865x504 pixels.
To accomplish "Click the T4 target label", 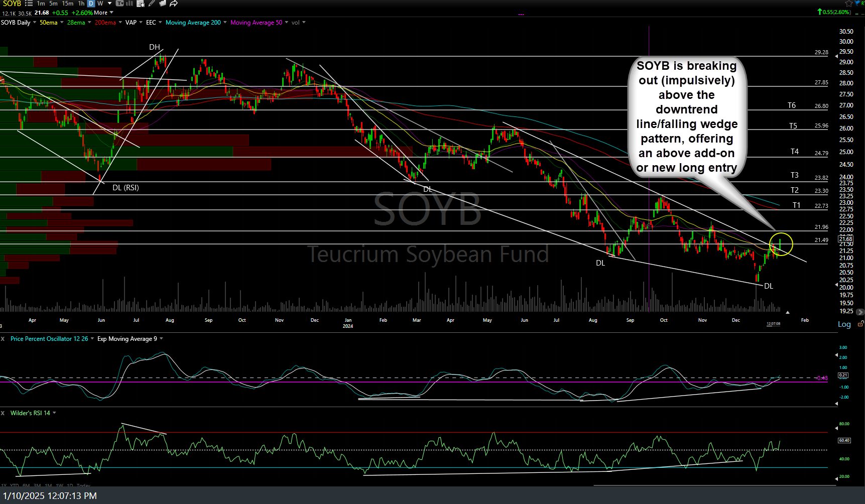I will 795,151.
